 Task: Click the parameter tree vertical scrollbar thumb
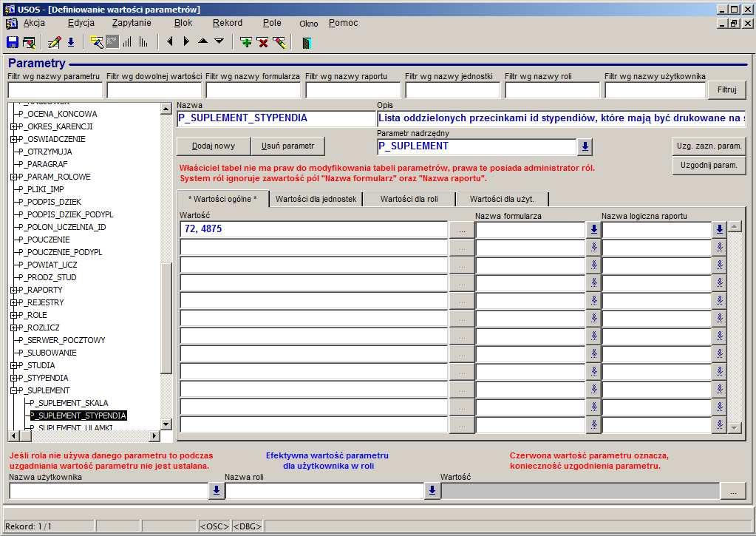click(x=166, y=319)
